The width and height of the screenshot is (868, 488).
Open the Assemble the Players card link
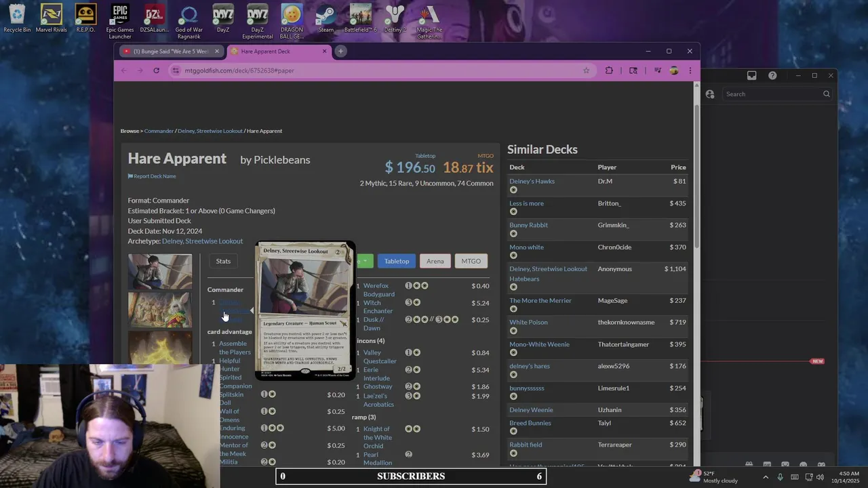(235, 348)
